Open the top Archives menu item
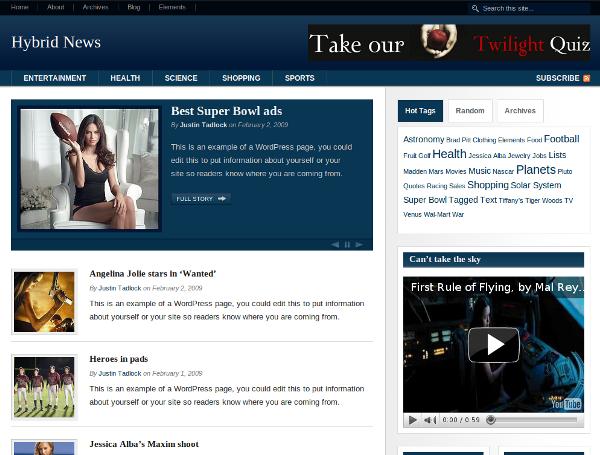 (95, 7)
